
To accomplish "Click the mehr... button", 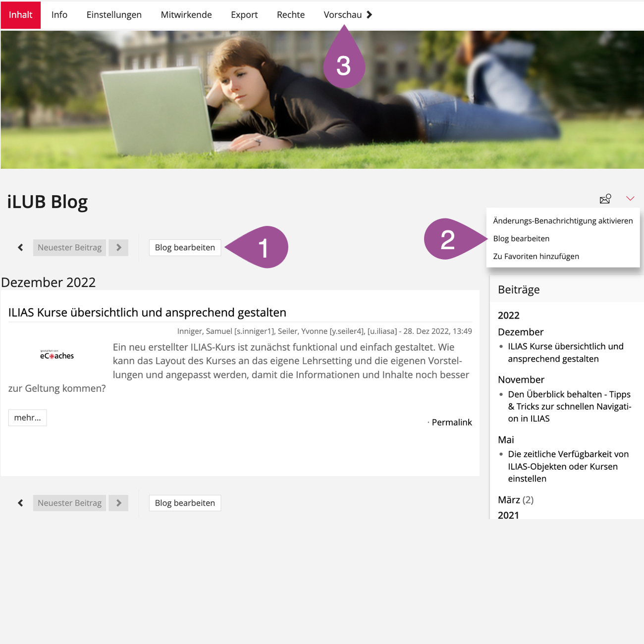I will (x=28, y=418).
